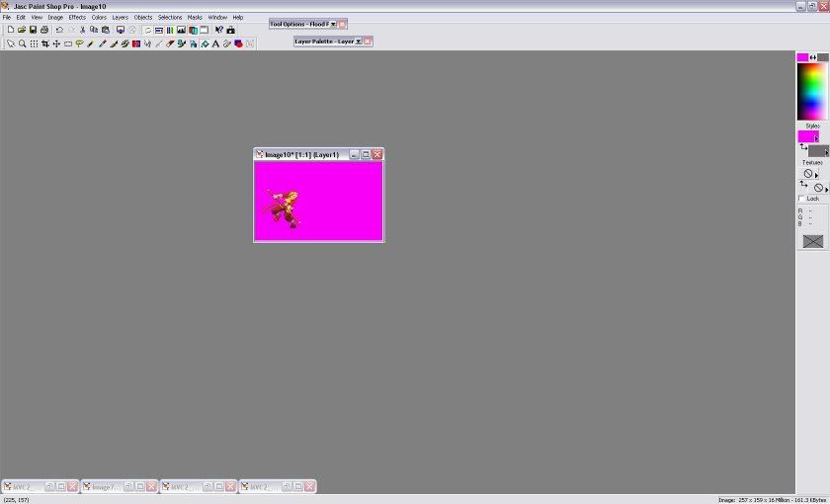Undo the last action
The height and width of the screenshot is (504, 830).
59,31
